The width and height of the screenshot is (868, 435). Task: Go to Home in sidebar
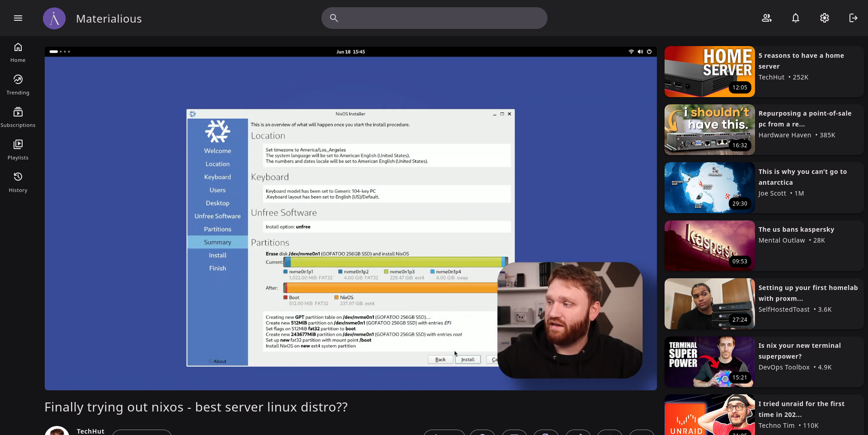pyautogui.click(x=18, y=52)
